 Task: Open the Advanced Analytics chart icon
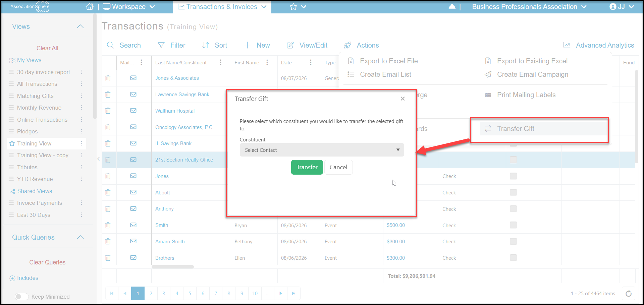click(567, 45)
